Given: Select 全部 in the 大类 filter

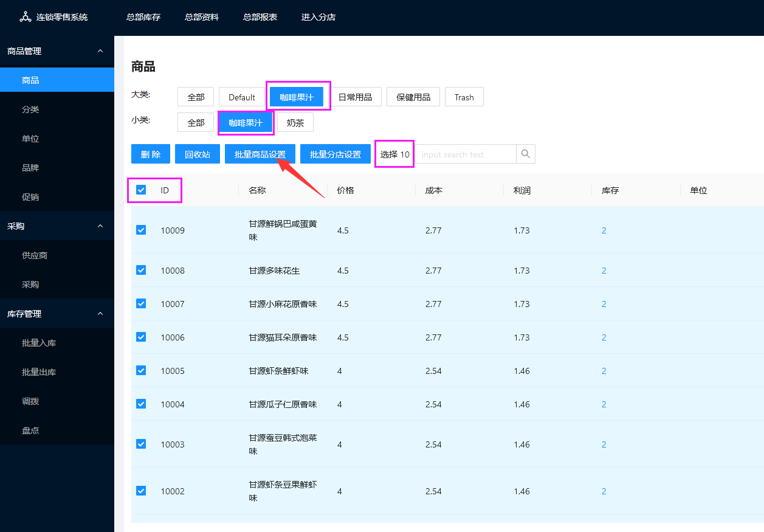Looking at the screenshot, I should [196, 97].
